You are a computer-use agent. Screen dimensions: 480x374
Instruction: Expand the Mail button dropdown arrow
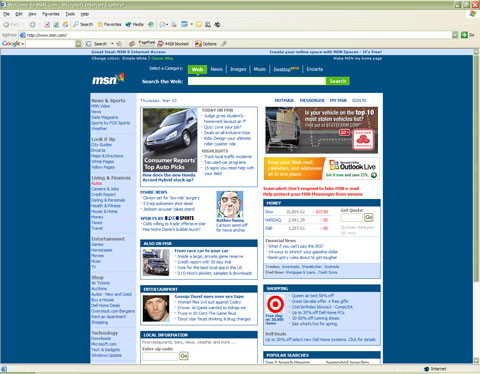167,24
